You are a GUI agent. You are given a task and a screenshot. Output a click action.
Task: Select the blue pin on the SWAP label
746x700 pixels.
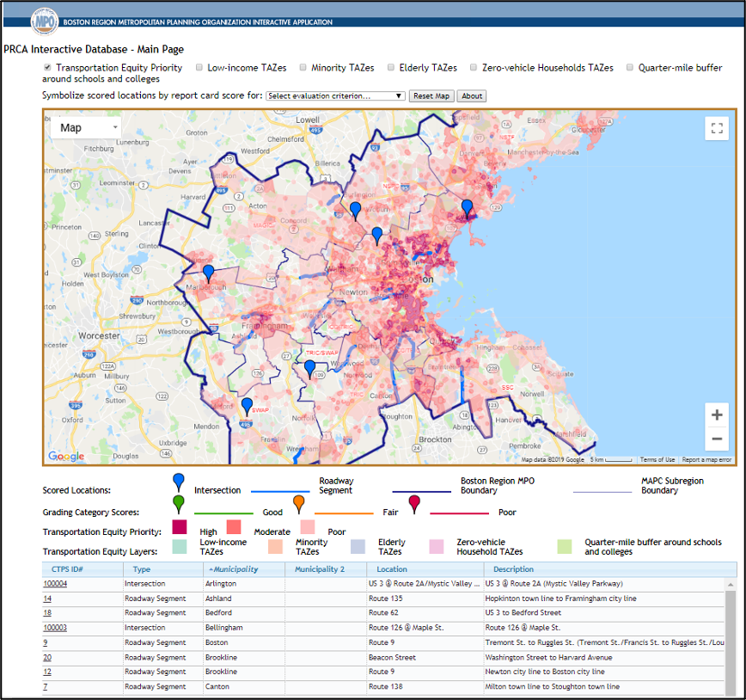click(247, 405)
